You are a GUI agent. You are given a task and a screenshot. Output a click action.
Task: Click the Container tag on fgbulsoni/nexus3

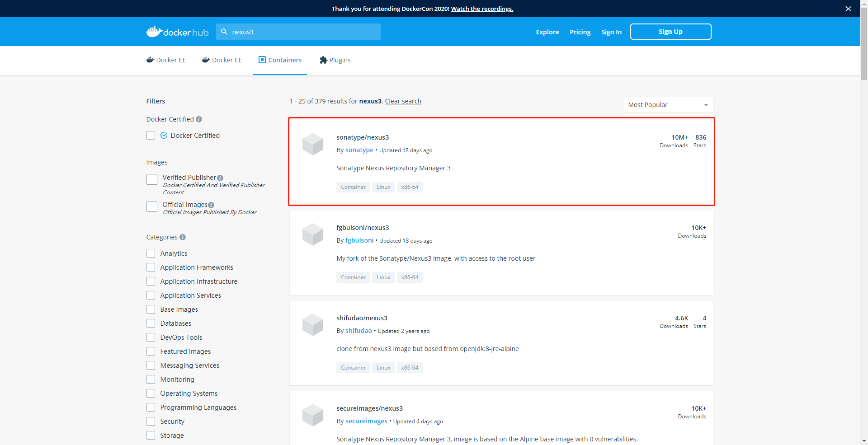tap(353, 277)
